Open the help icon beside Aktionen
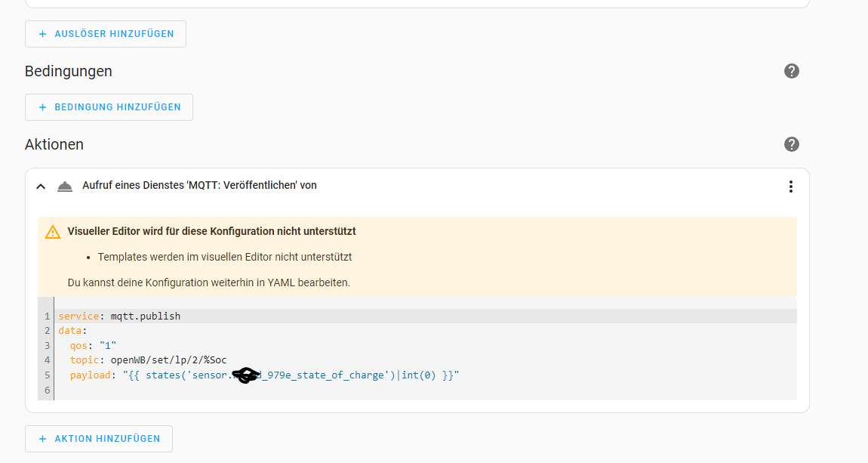This screenshot has width=868, height=463. point(791,144)
